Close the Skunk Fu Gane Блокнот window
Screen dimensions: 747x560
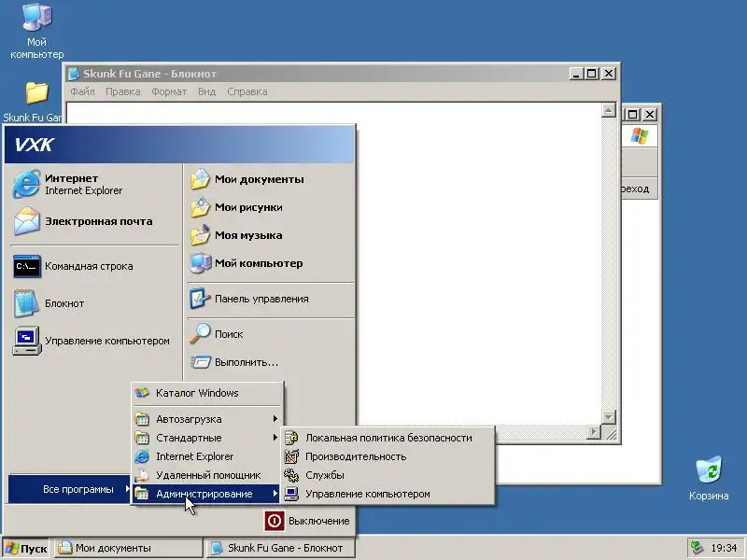(x=609, y=74)
